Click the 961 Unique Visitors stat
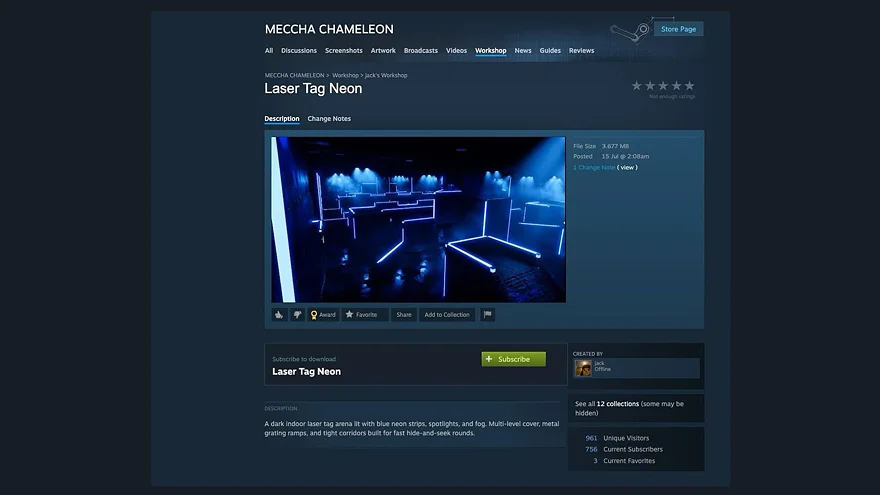The image size is (880, 495). pos(617,438)
